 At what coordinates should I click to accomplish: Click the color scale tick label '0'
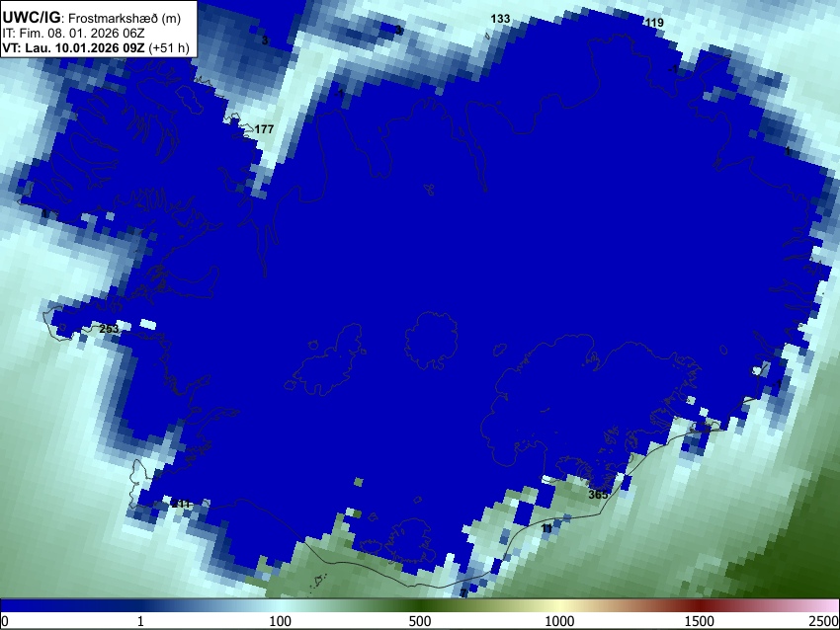pyautogui.click(x=5, y=621)
